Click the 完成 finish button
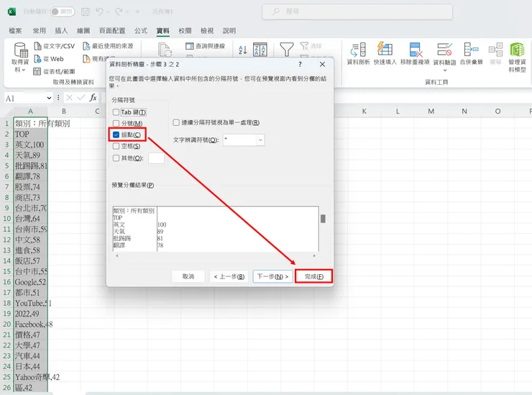Viewport: 532px width, 395px height. pyautogui.click(x=314, y=276)
